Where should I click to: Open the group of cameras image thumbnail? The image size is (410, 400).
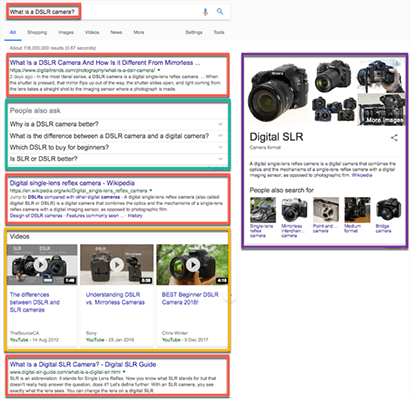pyautogui.click(x=334, y=109)
